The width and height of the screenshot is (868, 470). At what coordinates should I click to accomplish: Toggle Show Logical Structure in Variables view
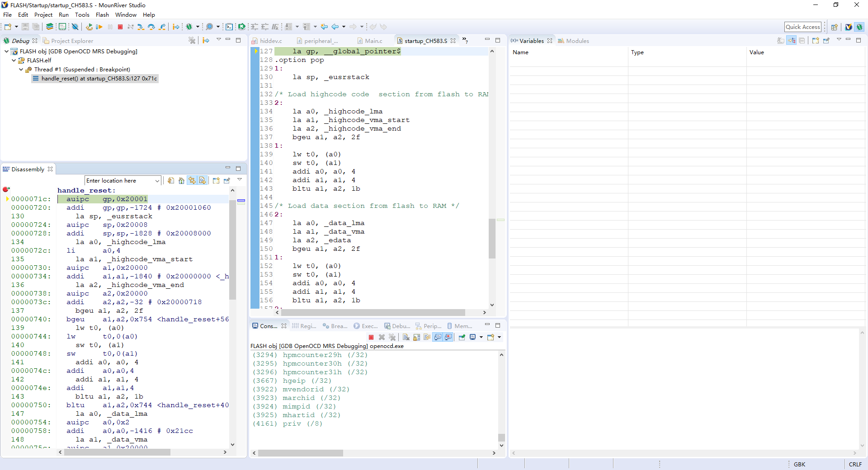[x=792, y=41]
